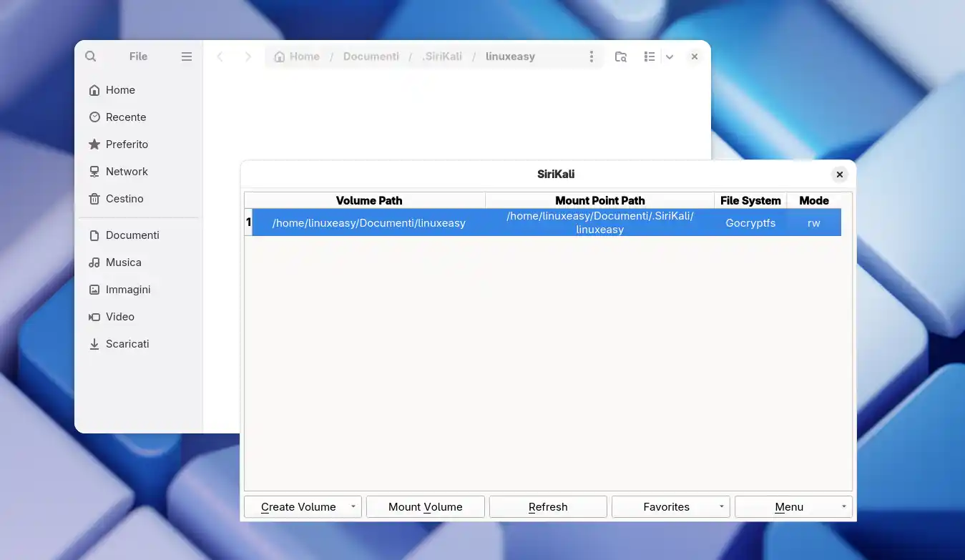Screen dimensions: 965x560
Task: Navigate to the .SiriKali breadcrumb
Action: tap(441, 57)
